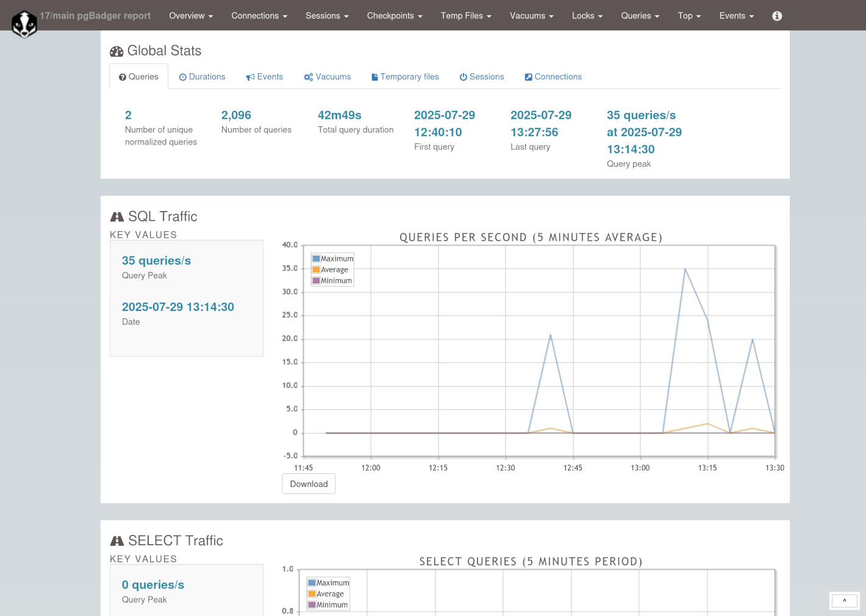The image size is (866, 616).
Task: Click the Global Stats dashboard icon
Action: click(x=116, y=51)
